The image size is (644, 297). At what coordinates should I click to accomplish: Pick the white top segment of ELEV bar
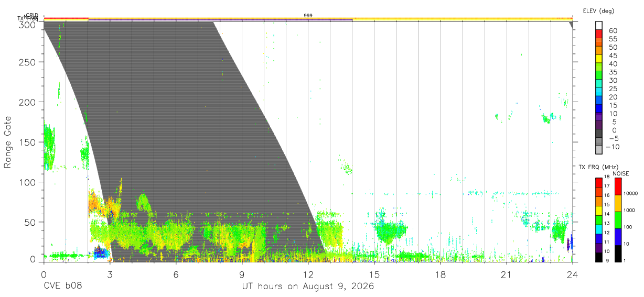[599, 26]
